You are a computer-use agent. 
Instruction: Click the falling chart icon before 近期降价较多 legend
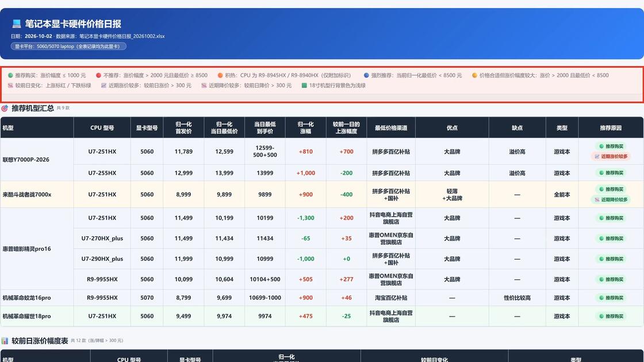[x=204, y=86]
